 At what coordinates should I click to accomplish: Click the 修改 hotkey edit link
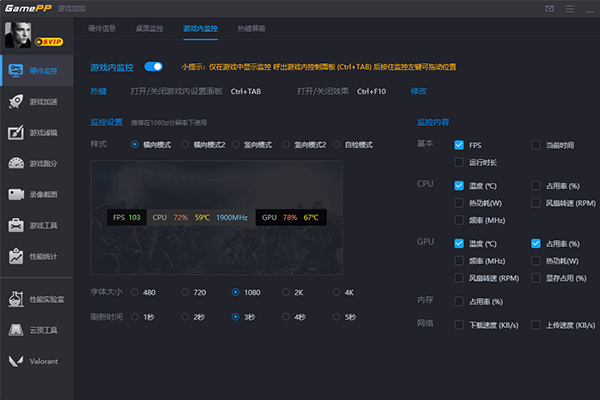(x=419, y=91)
